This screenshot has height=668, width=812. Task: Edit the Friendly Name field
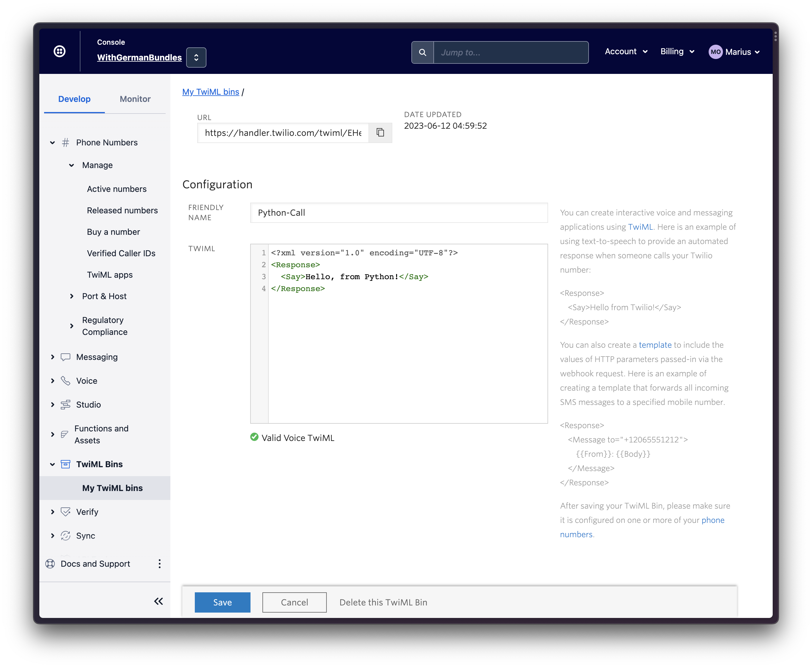click(x=399, y=213)
